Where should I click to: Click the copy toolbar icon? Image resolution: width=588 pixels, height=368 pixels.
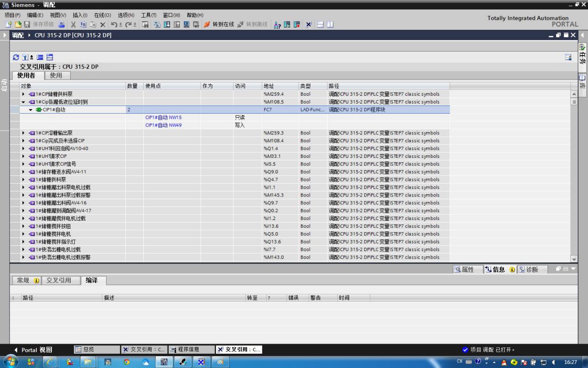click(83, 24)
